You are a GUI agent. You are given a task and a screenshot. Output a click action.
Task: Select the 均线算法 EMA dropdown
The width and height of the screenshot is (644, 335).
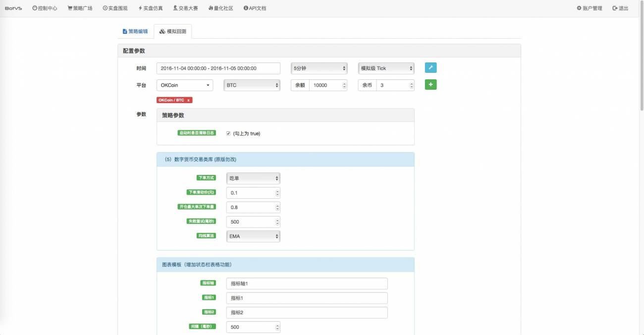pyautogui.click(x=253, y=236)
